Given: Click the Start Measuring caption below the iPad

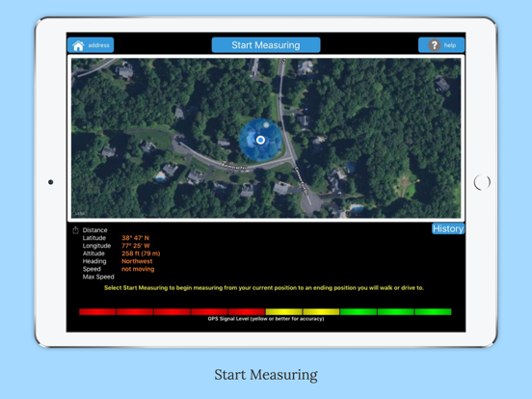Looking at the screenshot, I should [266, 375].
